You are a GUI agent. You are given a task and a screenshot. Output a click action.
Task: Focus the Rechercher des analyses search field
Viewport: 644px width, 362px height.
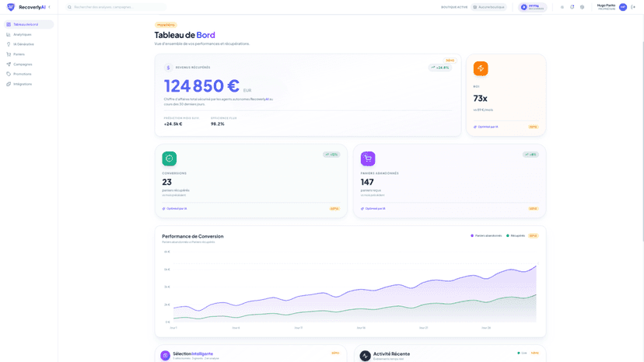(x=116, y=7)
